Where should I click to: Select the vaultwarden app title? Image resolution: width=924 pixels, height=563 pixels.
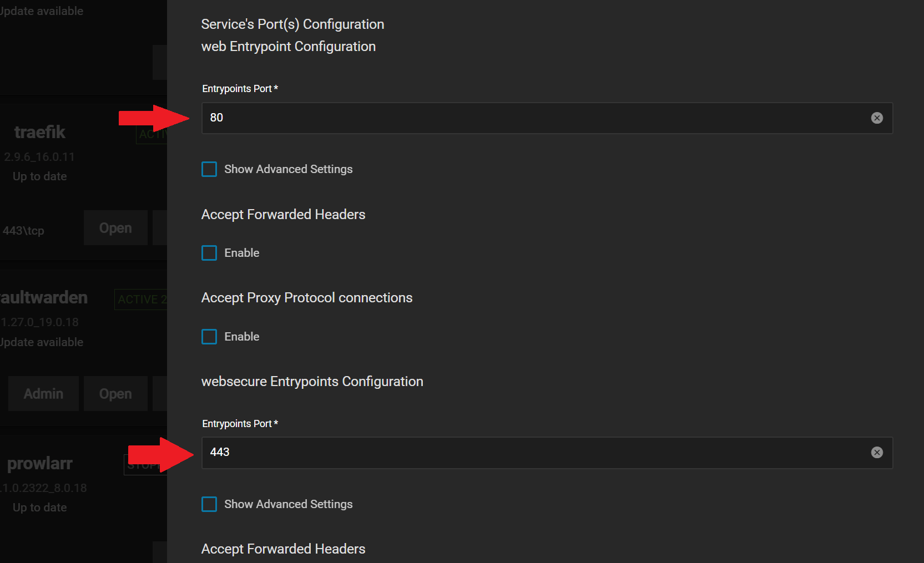tap(44, 297)
